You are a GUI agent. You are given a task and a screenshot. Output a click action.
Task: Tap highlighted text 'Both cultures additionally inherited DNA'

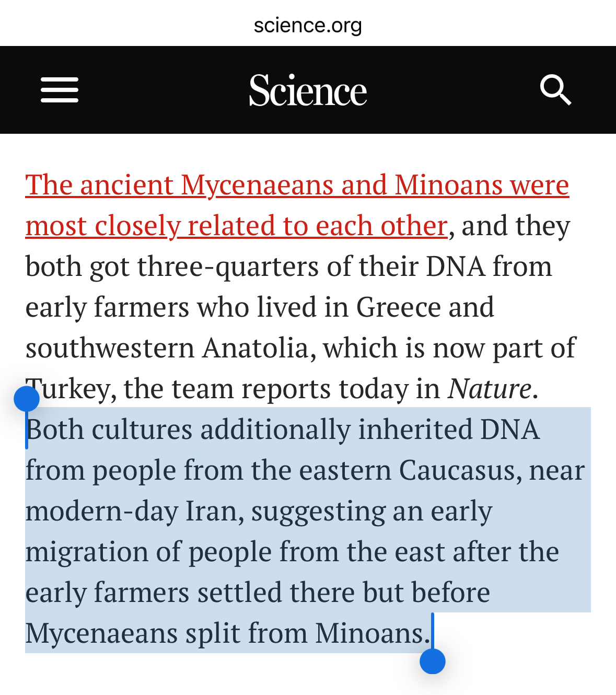point(283,430)
